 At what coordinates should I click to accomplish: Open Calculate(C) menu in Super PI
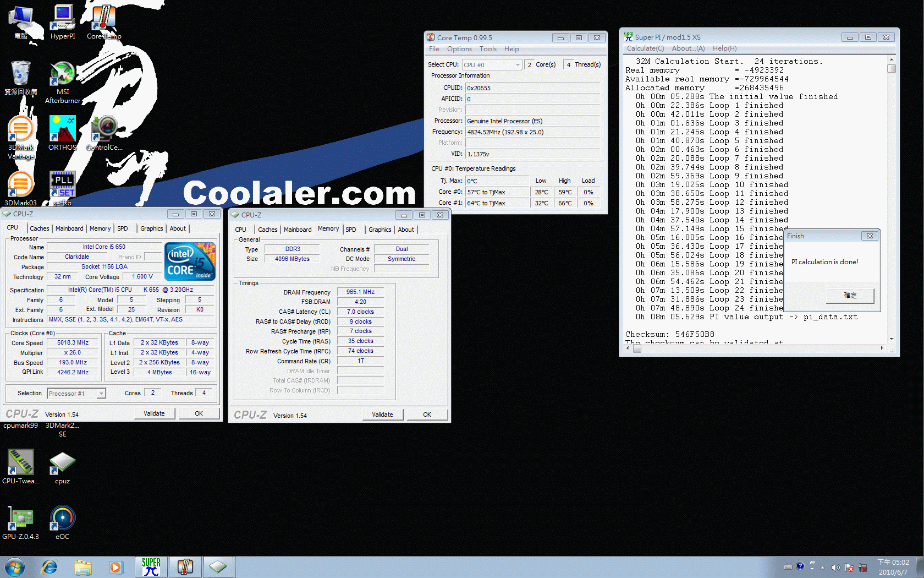click(645, 48)
